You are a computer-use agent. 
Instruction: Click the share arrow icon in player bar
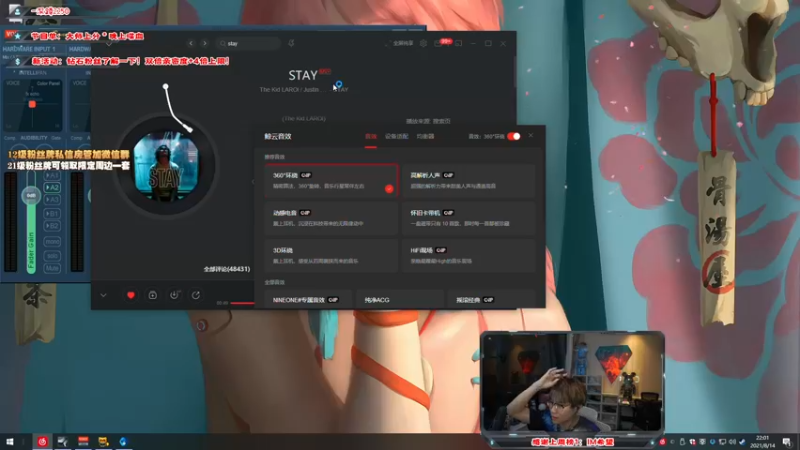196,295
